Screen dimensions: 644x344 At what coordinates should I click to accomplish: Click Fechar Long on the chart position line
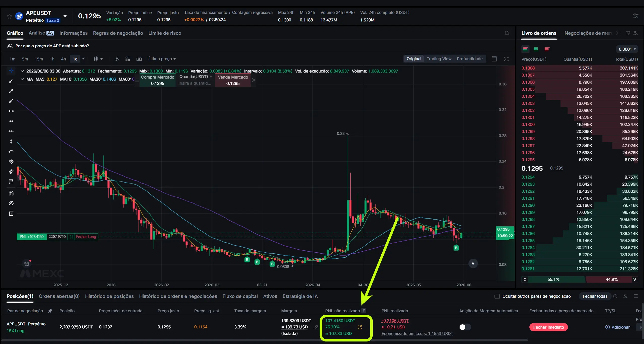click(x=86, y=236)
